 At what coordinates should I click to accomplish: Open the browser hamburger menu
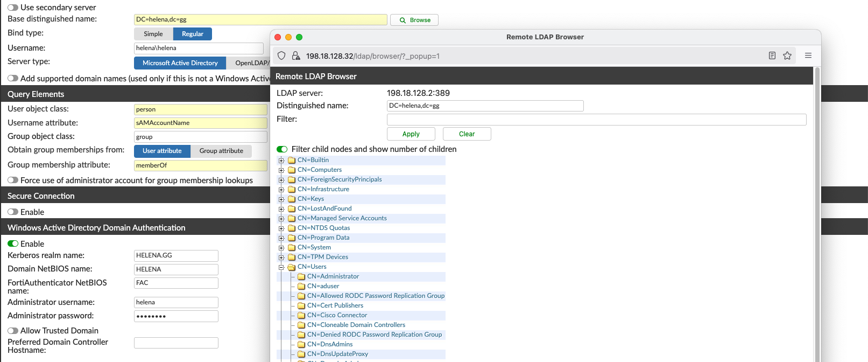coord(808,55)
